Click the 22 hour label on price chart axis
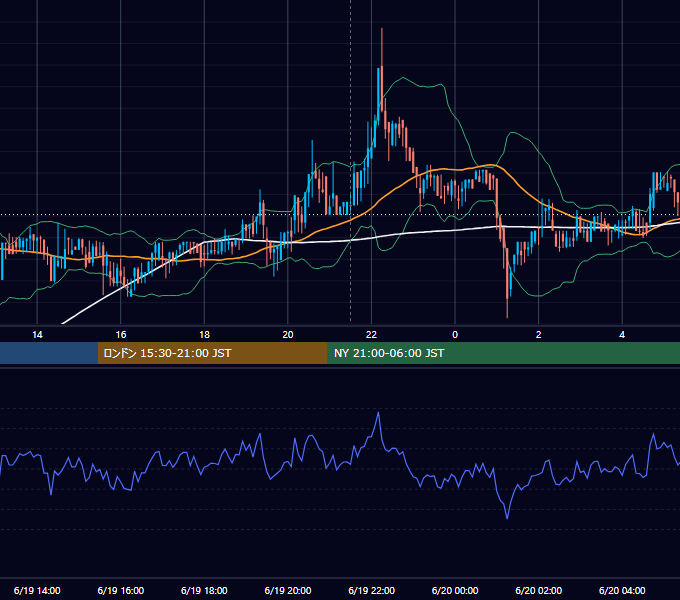This screenshot has width=680, height=600. [x=371, y=335]
